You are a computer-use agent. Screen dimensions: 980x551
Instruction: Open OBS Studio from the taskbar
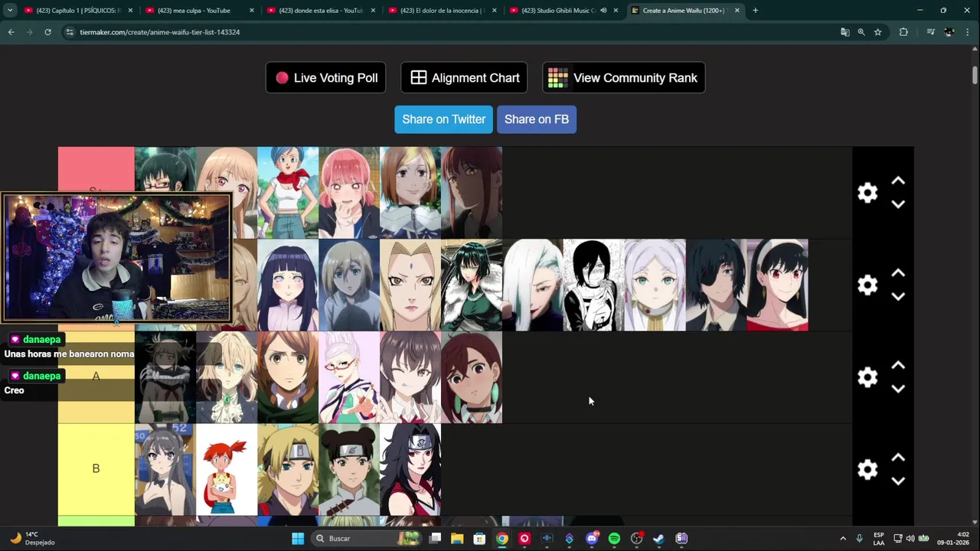pos(636,539)
